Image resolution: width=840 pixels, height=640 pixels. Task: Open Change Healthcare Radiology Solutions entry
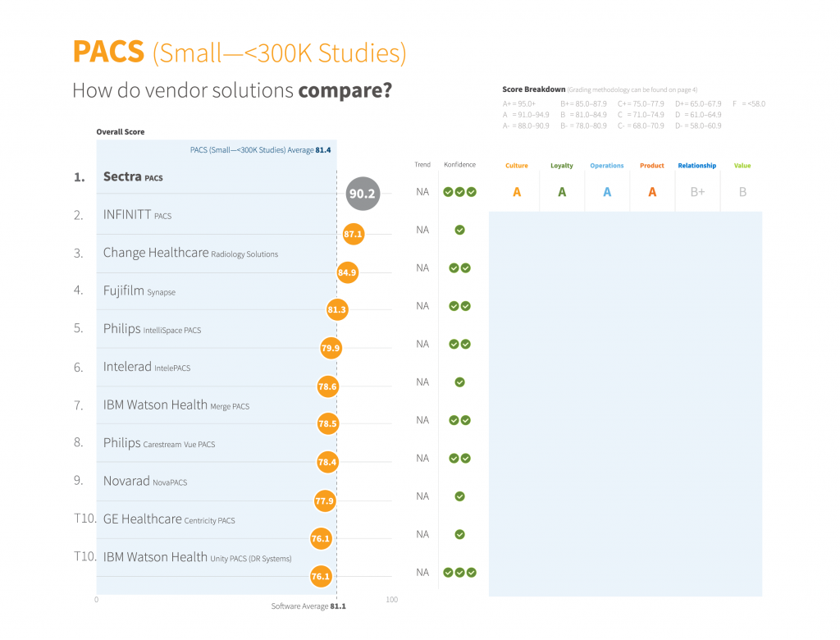coord(217,253)
